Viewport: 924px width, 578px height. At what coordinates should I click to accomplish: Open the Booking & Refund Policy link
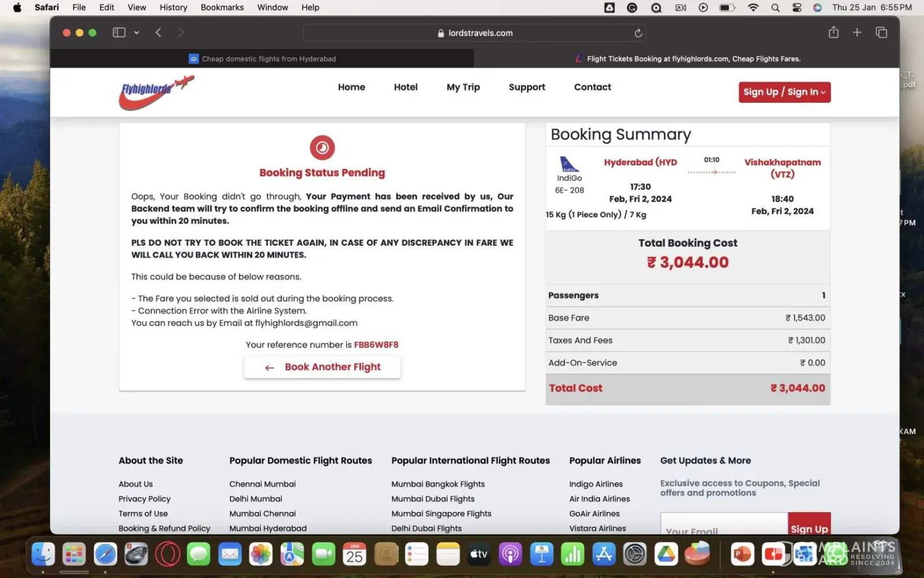pos(165,528)
